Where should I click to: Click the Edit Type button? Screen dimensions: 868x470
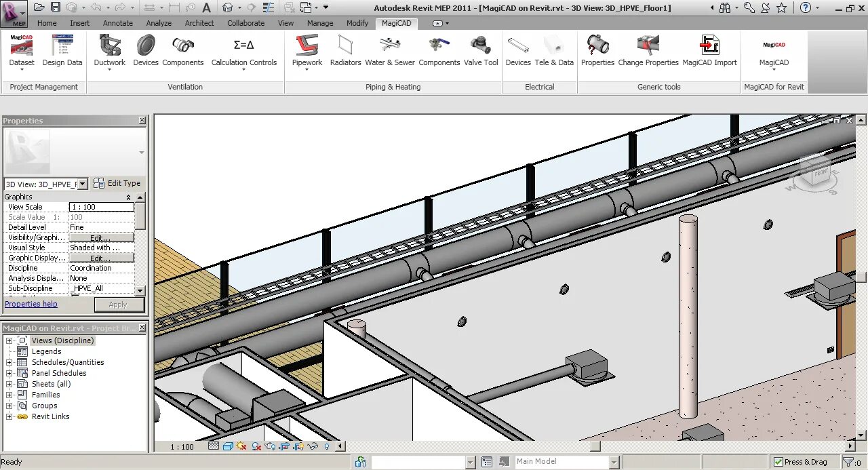pyautogui.click(x=117, y=183)
